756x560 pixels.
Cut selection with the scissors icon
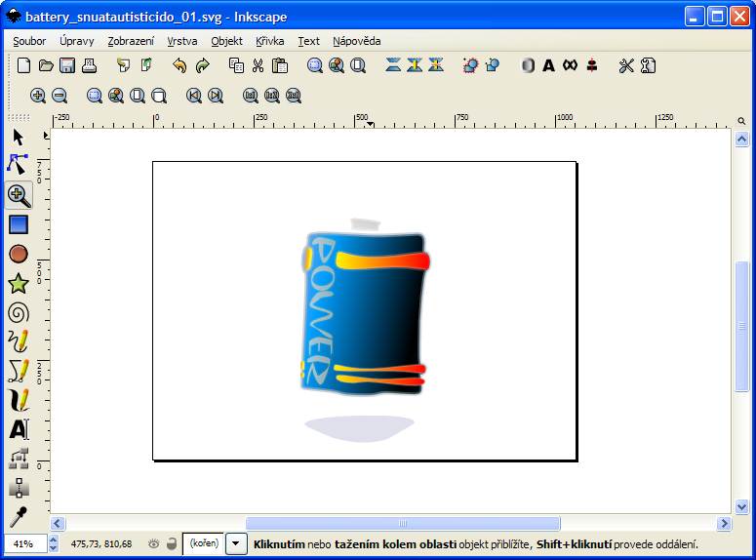(258, 65)
